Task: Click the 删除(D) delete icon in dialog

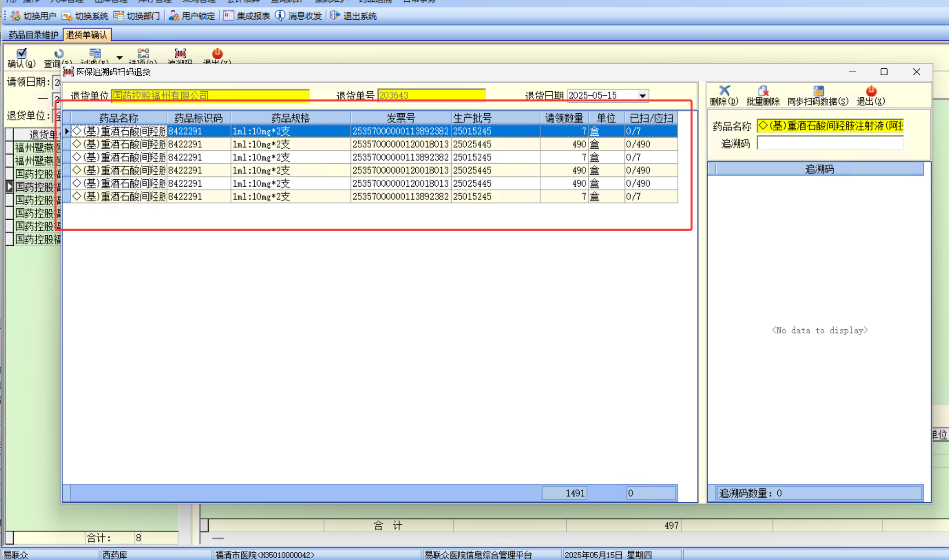Action: tap(724, 91)
